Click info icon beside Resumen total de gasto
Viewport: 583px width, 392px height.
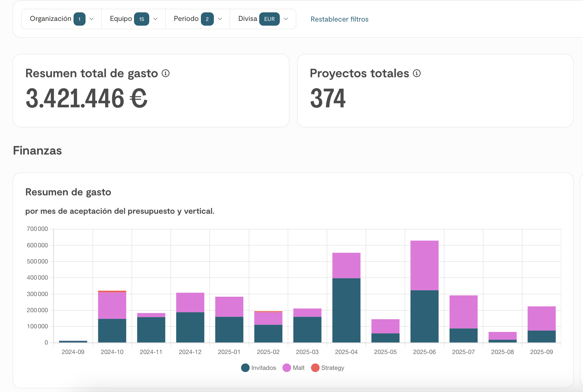click(x=165, y=73)
